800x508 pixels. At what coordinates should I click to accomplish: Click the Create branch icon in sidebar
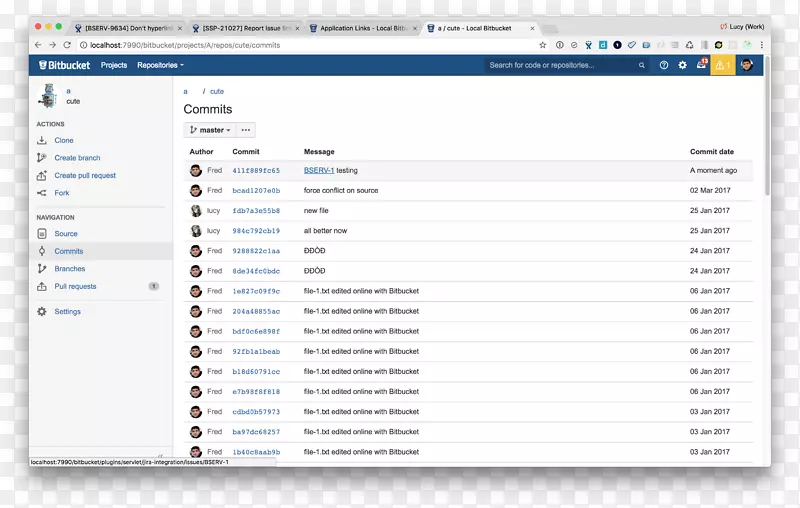(x=42, y=158)
